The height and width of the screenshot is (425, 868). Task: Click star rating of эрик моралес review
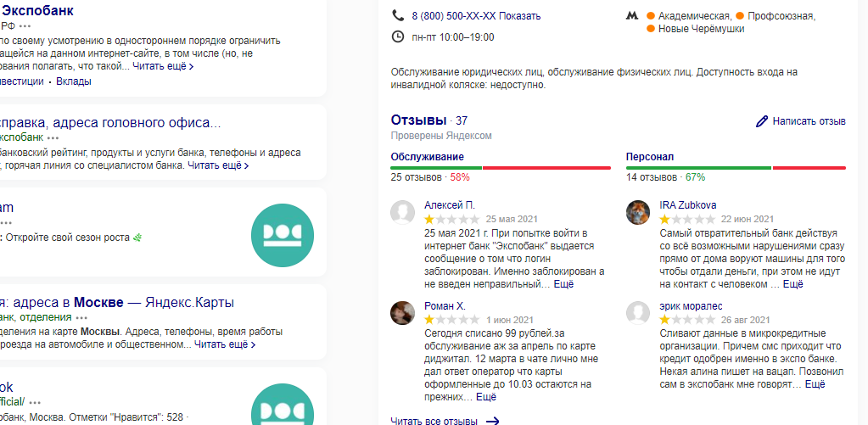[687, 320]
